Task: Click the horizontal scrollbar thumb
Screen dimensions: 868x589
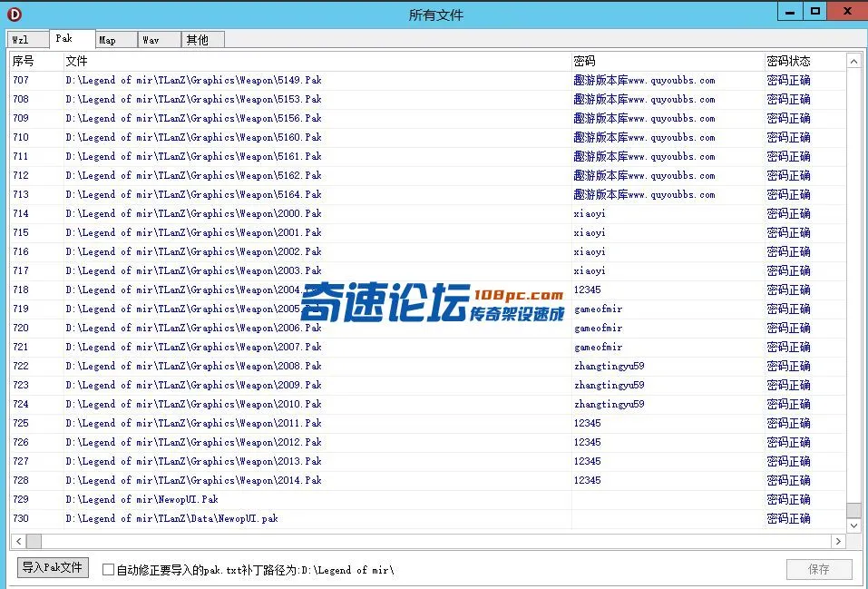Action: (x=34, y=541)
